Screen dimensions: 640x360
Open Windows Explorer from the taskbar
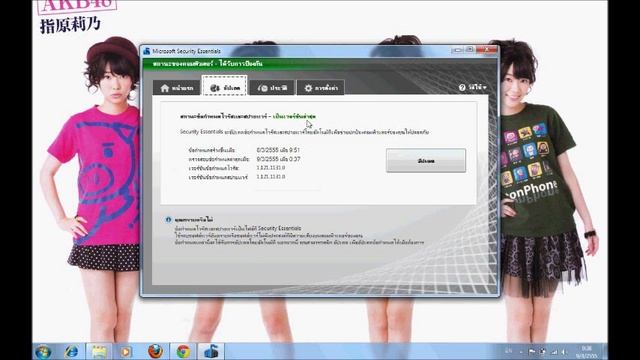point(99,351)
